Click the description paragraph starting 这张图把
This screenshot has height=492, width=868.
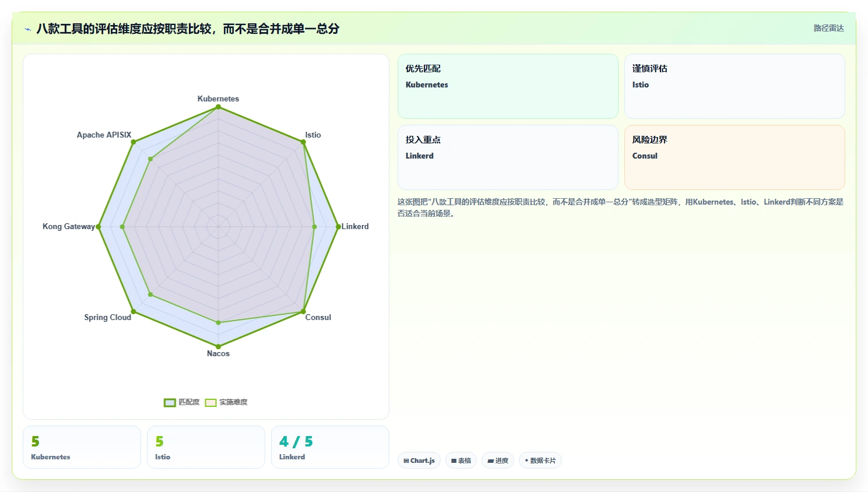point(621,208)
